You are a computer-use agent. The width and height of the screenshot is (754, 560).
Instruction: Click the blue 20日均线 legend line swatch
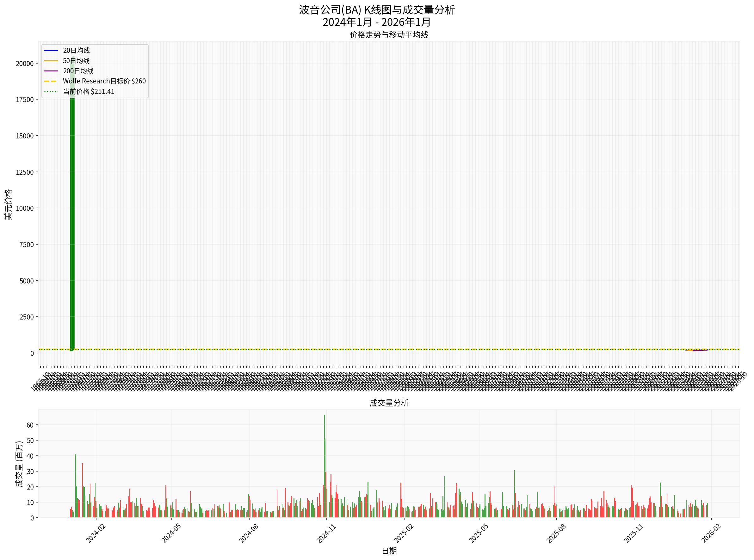click(51, 51)
